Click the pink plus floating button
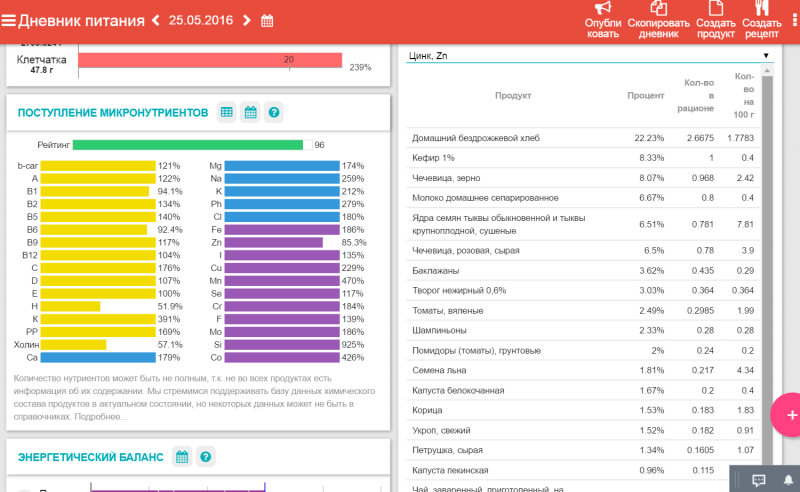This screenshot has height=492, width=800. coord(790,413)
